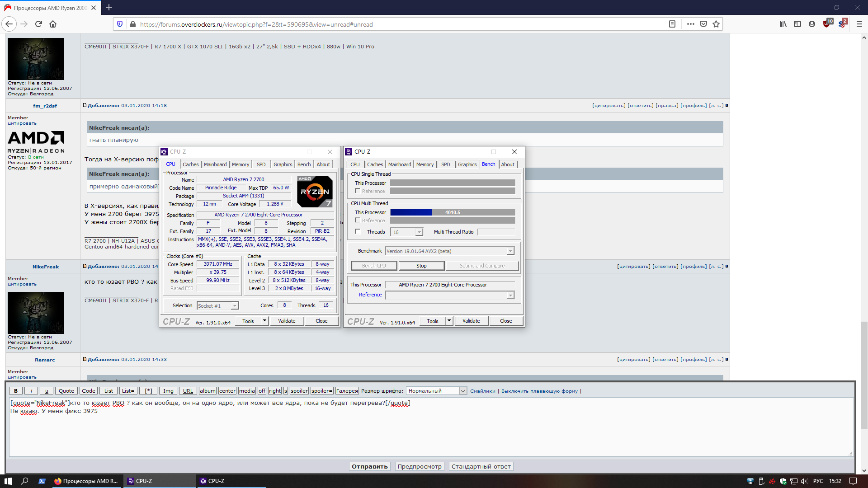The width and height of the screenshot is (868, 488).
Task: Click the Pocket save icon
Action: click(703, 24)
